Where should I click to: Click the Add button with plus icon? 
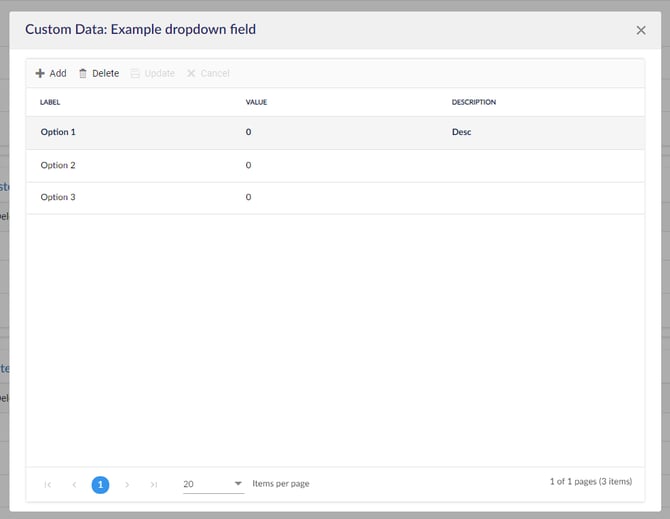pos(51,73)
